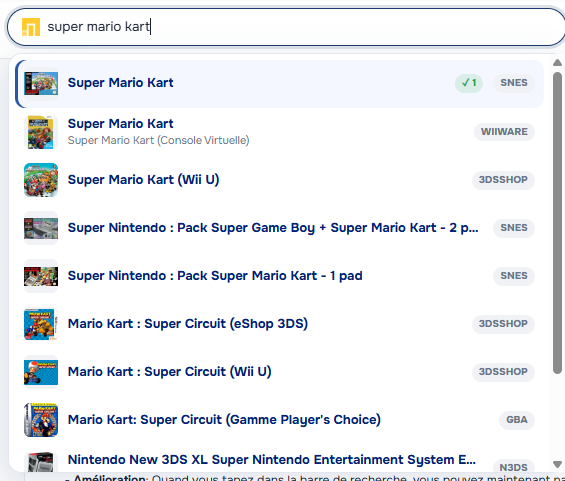This screenshot has height=481, width=565.
Task: Click SNES tag on Pack Super Mario Kart 1 pad row
Action: click(514, 276)
